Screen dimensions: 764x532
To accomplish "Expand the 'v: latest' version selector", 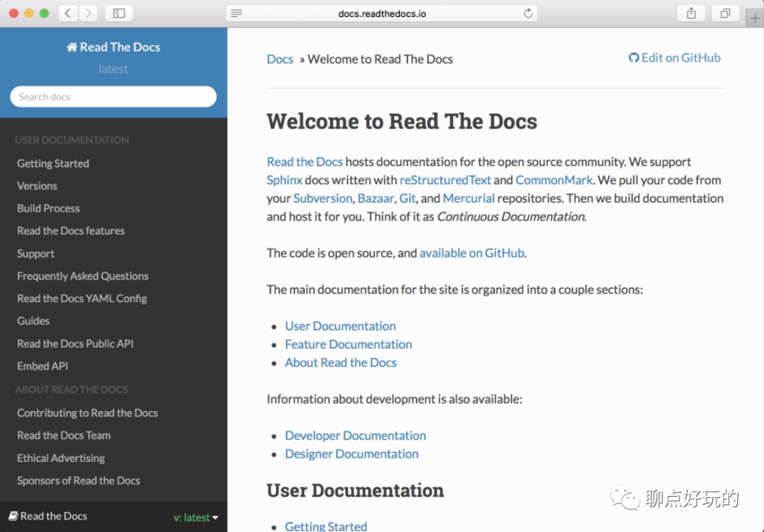I will [x=196, y=517].
